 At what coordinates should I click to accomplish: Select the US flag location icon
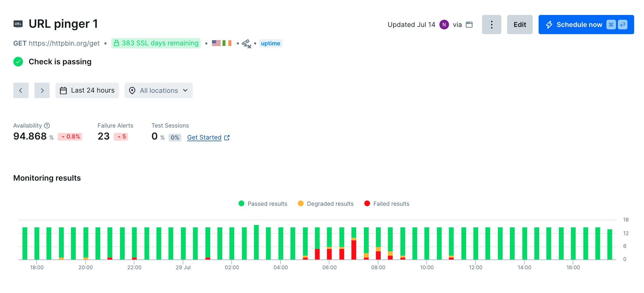click(x=216, y=43)
